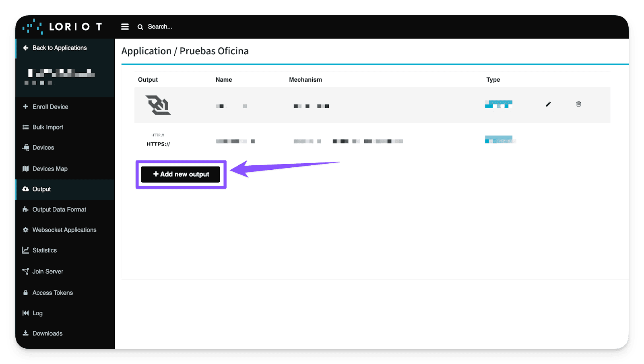The height and width of the screenshot is (364, 644).
Task: Click the Bulk Import list icon
Action: (26, 127)
